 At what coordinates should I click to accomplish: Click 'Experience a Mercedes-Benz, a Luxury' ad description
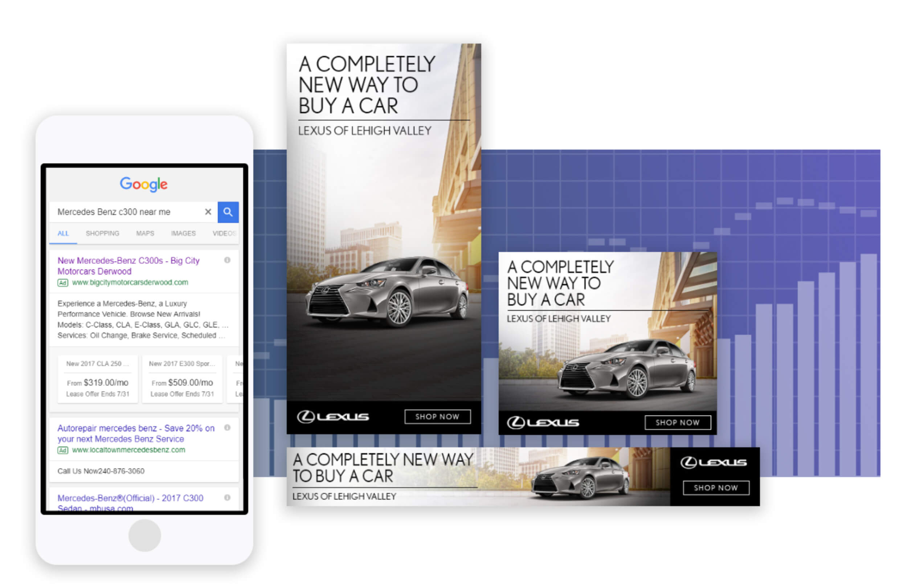[x=144, y=319]
